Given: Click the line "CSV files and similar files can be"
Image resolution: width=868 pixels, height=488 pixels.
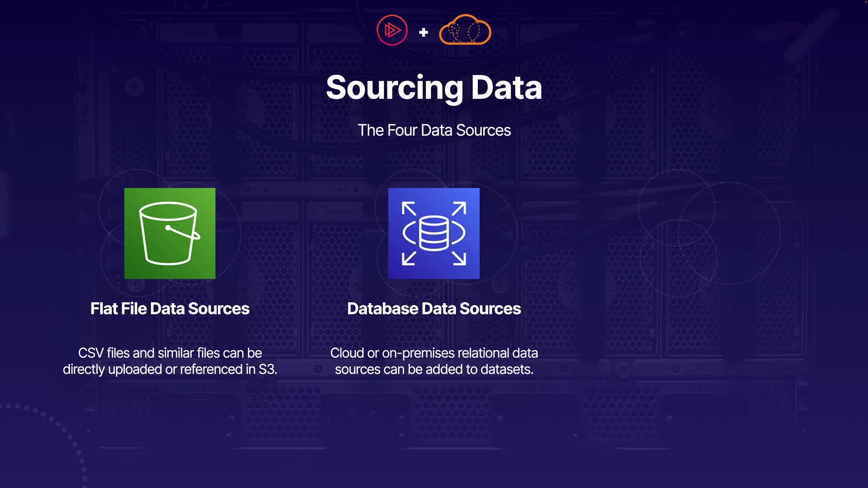Looking at the screenshot, I should [170, 353].
